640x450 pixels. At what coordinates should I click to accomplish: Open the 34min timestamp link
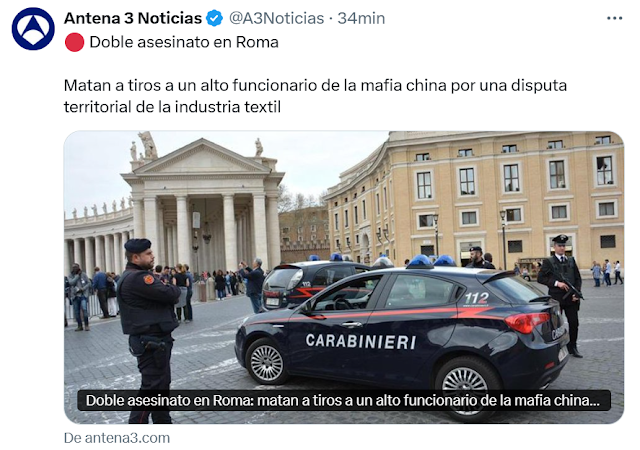tap(361, 18)
